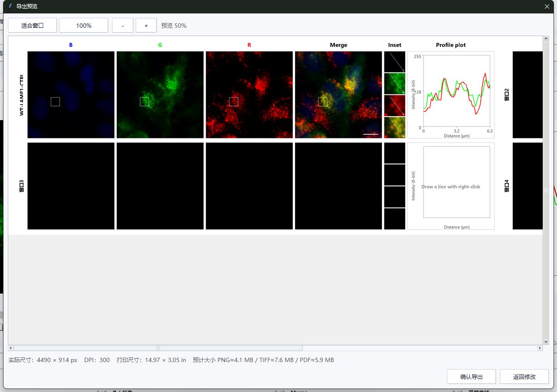The image size is (557, 392).
Task: Click the merged yellow inset thumbnail
Action: point(395,127)
